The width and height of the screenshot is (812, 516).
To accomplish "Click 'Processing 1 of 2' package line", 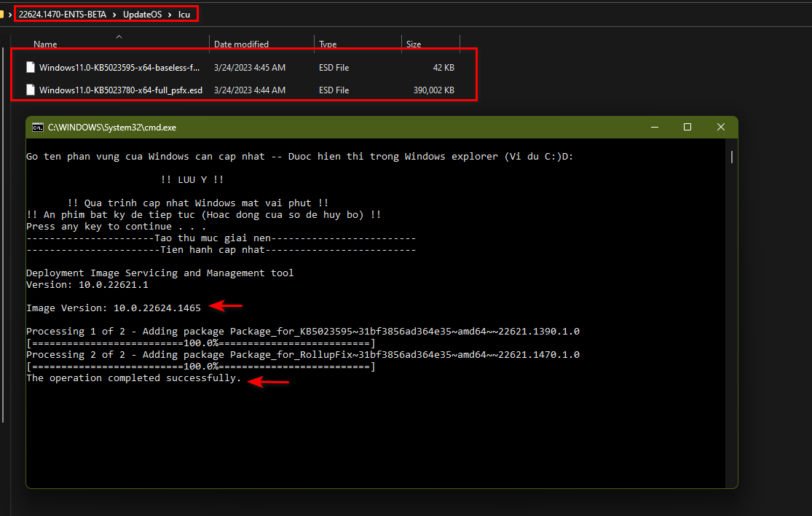I will tap(303, 331).
